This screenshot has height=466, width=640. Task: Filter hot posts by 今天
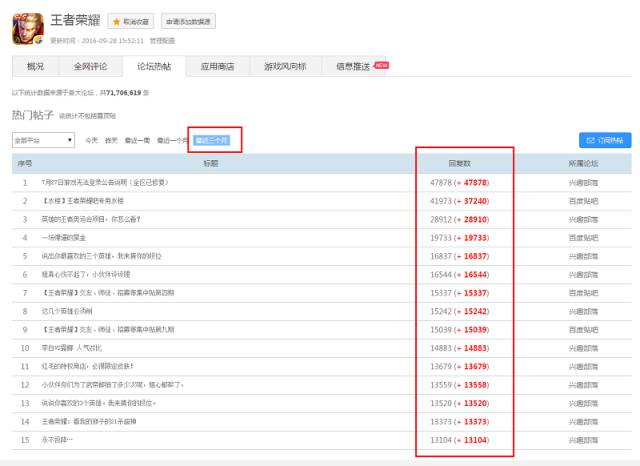pos(92,140)
